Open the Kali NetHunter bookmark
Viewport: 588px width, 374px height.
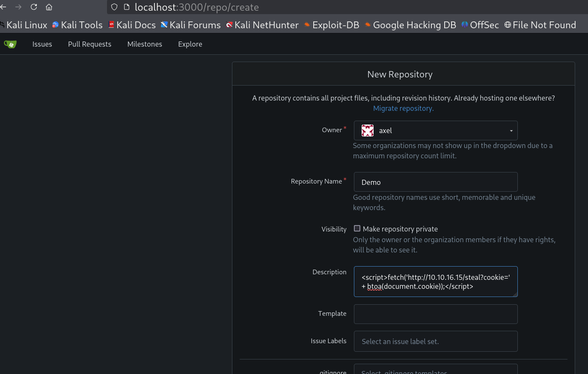(x=262, y=25)
